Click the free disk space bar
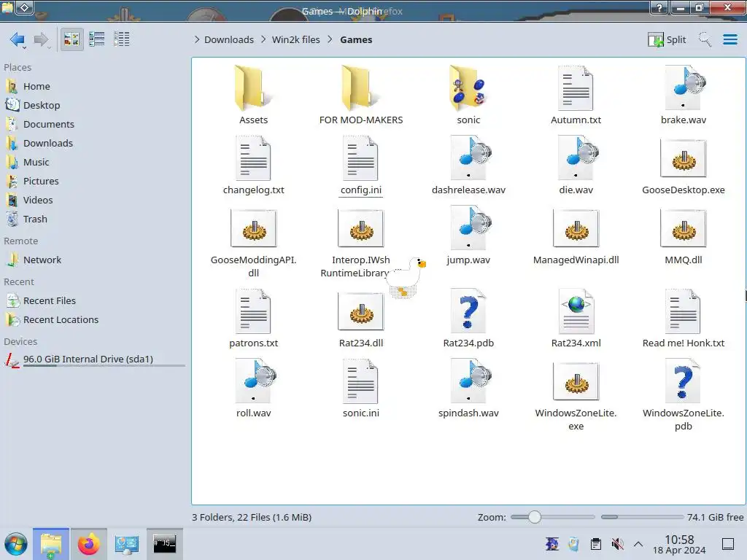The height and width of the screenshot is (560, 747). [642, 517]
